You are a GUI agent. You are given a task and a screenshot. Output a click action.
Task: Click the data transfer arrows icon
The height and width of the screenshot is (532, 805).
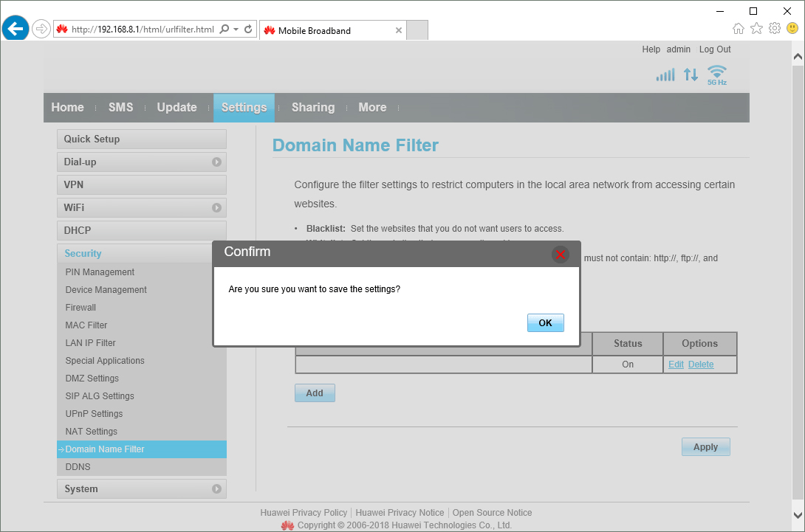click(x=691, y=75)
